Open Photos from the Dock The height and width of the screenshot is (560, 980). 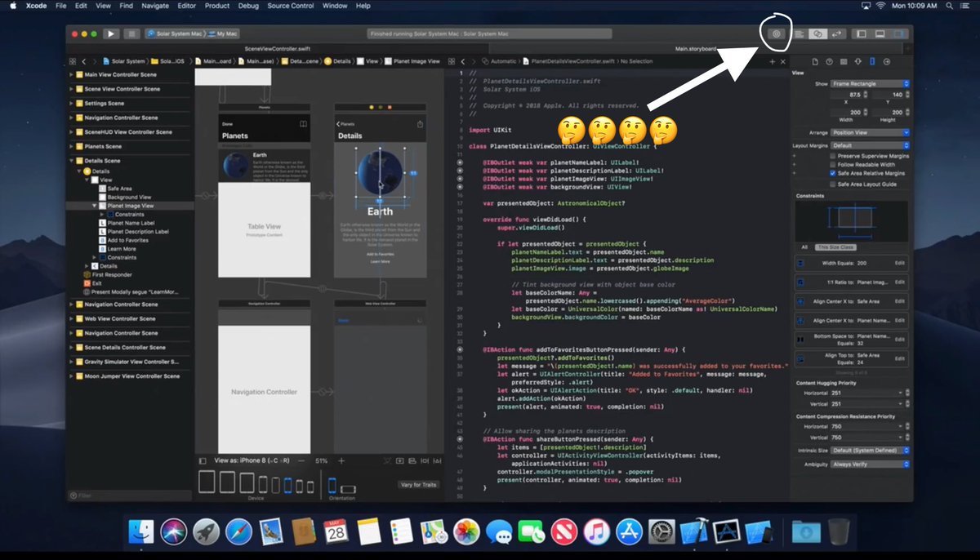(x=466, y=531)
